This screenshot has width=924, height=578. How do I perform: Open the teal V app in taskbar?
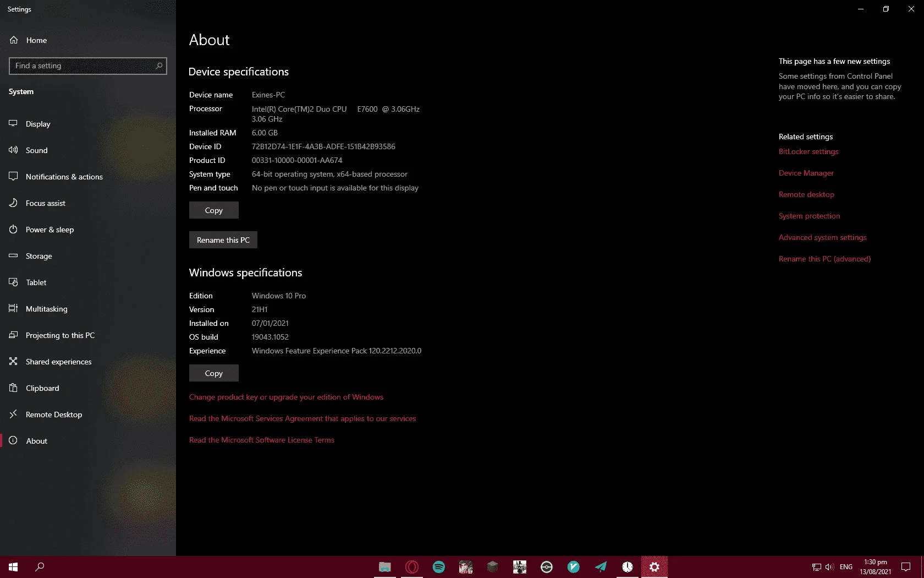click(574, 567)
